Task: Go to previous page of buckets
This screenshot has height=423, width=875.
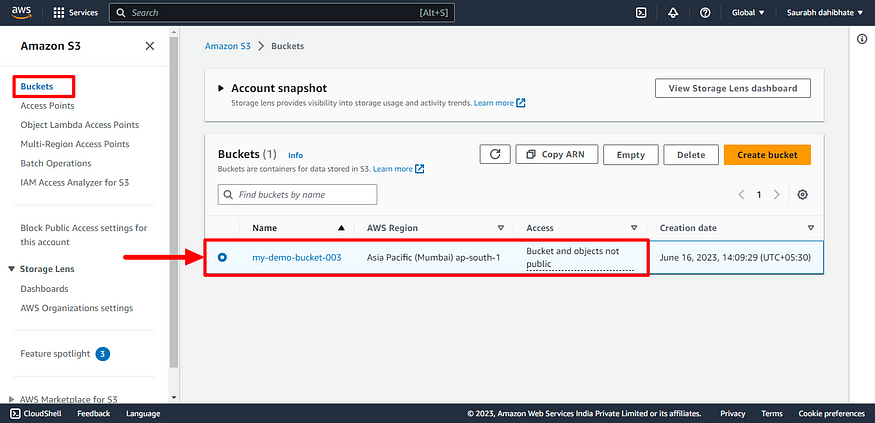Action: (742, 195)
